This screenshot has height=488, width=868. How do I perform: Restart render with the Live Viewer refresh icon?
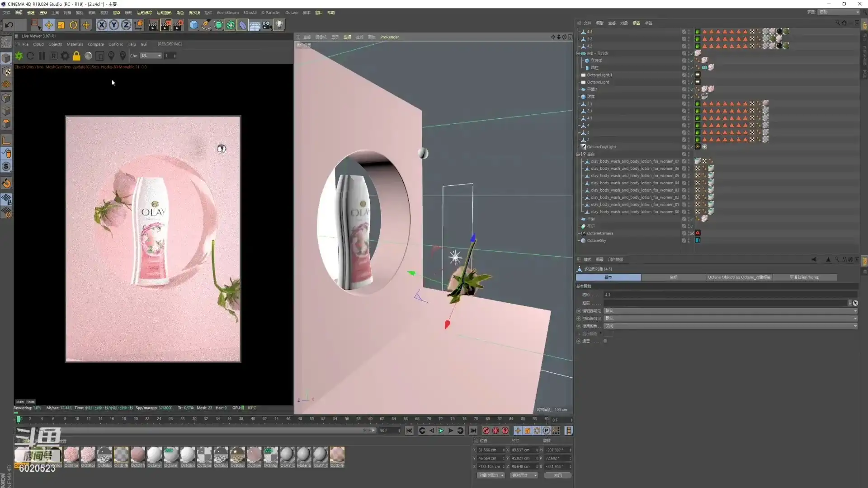pos(30,56)
